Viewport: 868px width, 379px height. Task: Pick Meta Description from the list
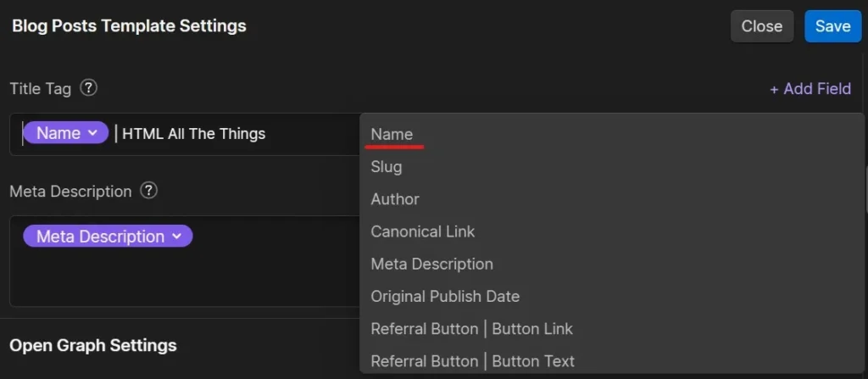[431, 264]
